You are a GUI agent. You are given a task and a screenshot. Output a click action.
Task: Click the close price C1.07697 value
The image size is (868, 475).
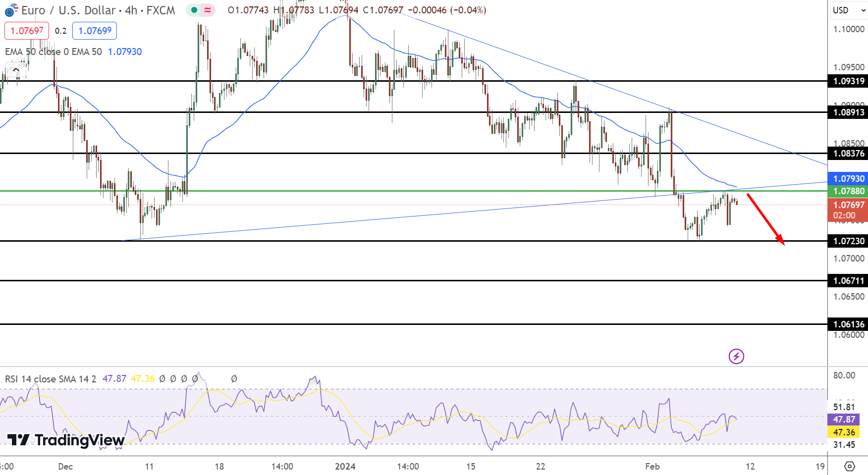pos(383,10)
